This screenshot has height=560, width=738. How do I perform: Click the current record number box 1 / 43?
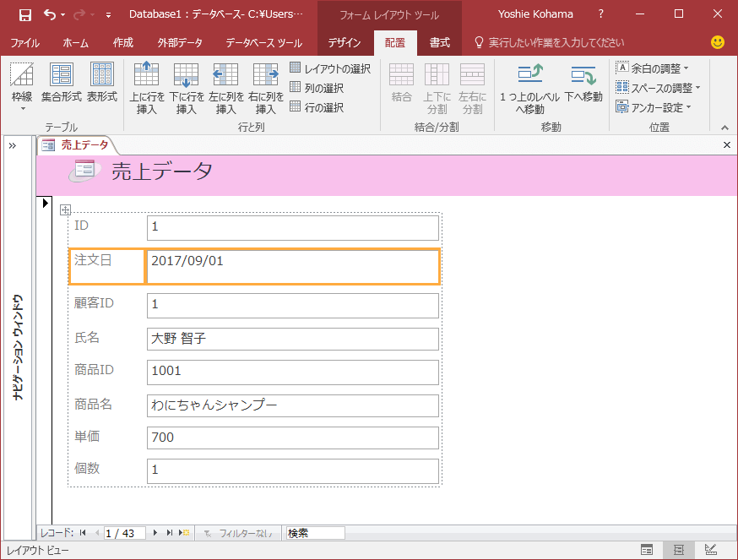[125, 533]
